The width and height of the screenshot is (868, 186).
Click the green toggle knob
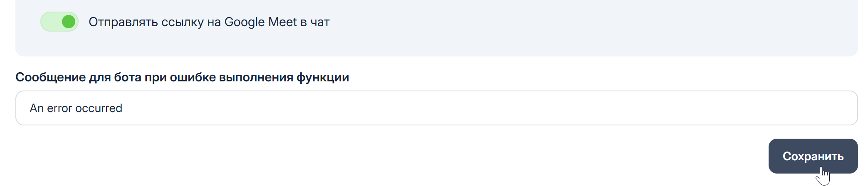(69, 22)
